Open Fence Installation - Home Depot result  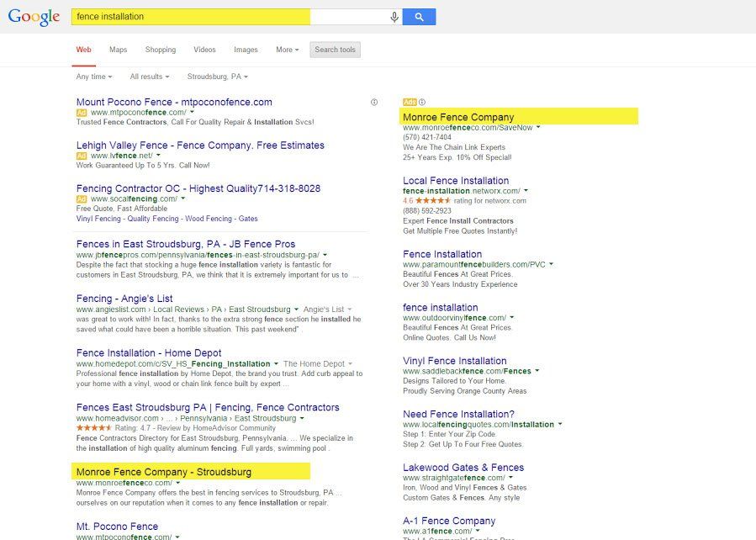click(x=149, y=353)
